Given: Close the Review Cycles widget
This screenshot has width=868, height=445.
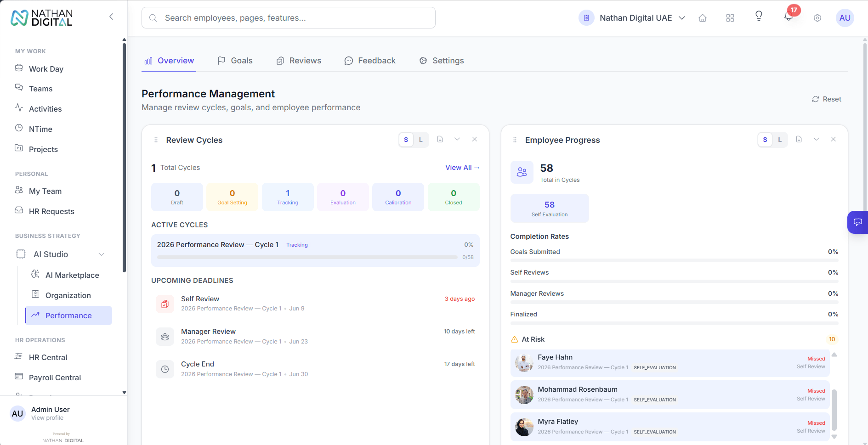Looking at the screenshot, I should tap(475, 139).
